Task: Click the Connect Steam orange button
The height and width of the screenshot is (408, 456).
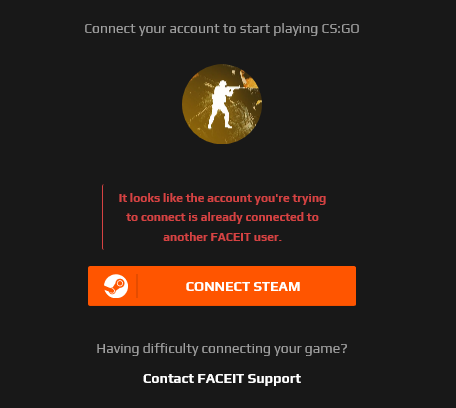Action: (x=222, y=286)
